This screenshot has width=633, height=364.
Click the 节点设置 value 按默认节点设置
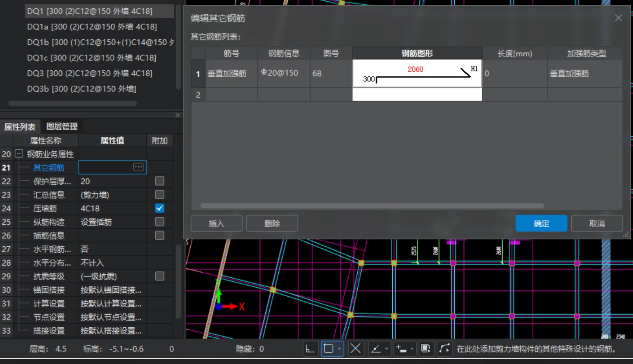112,317
